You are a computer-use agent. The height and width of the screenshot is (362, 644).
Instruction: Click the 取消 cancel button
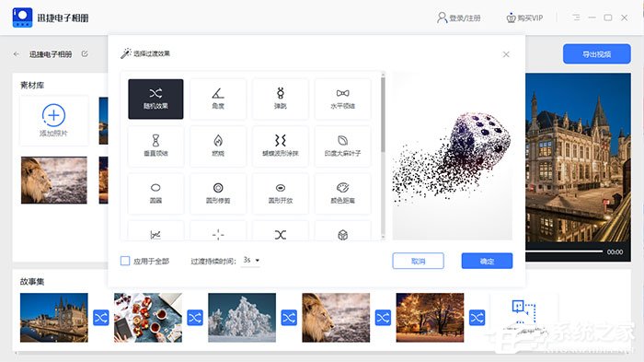click(x=418, y=261)
